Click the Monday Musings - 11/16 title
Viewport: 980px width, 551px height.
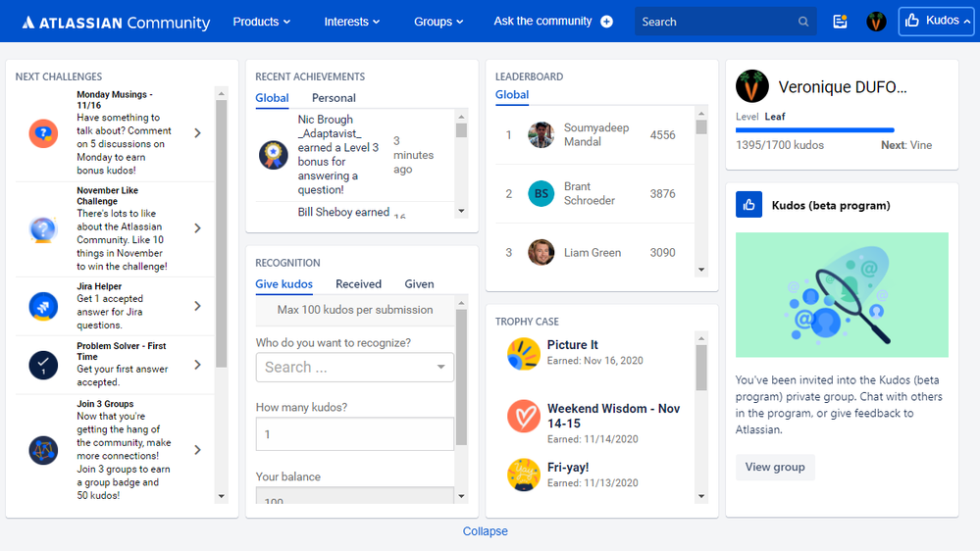click(x=115, y=100)
